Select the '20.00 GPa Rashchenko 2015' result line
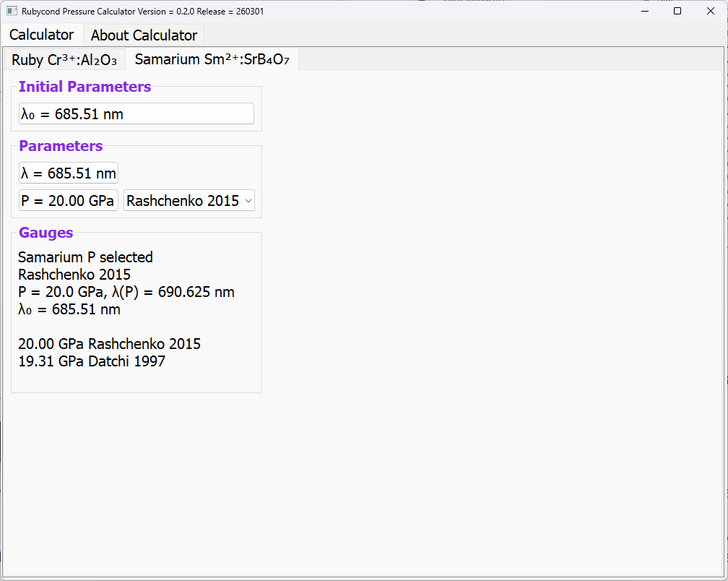 pos(110,344)
